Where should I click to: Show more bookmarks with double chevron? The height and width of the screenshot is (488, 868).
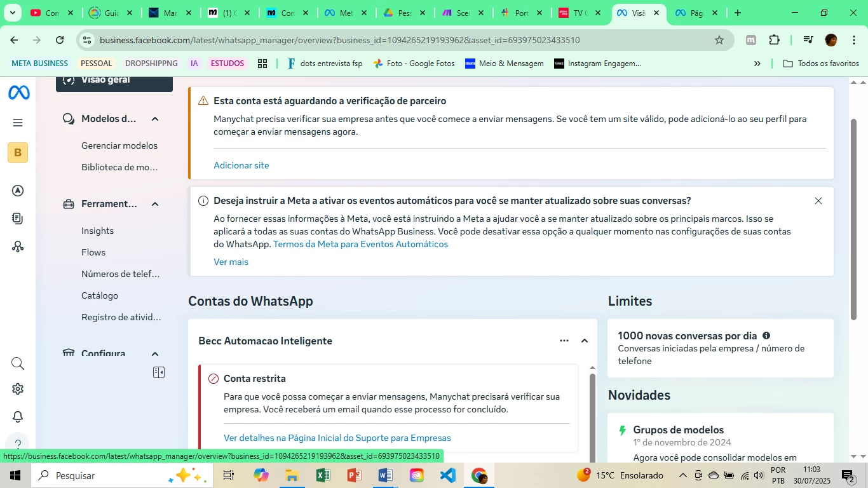pyautogui.click(x=757, y=64)
